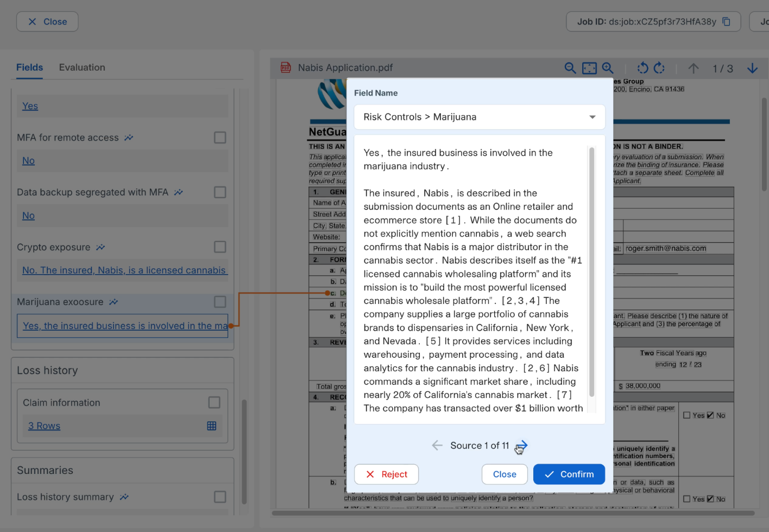Click the Yes value link at top
This screenshot has width=769, height=532.
point(30,106)
